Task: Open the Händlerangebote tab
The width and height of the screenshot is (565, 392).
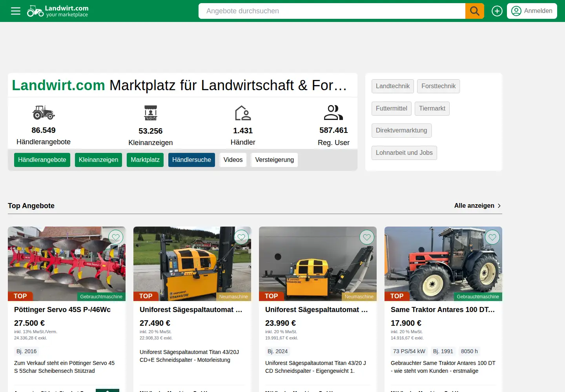Action: click(42, 160)
